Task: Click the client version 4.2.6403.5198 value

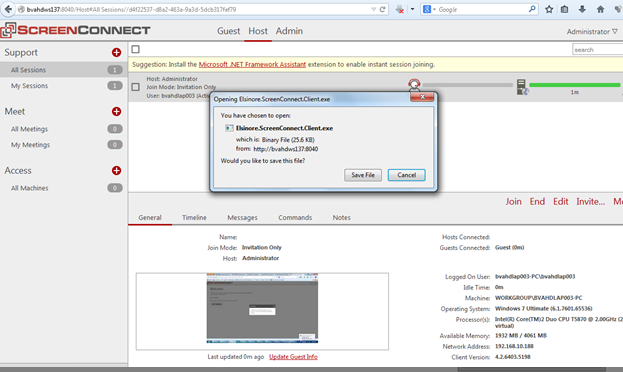Action: coord(513,357)
